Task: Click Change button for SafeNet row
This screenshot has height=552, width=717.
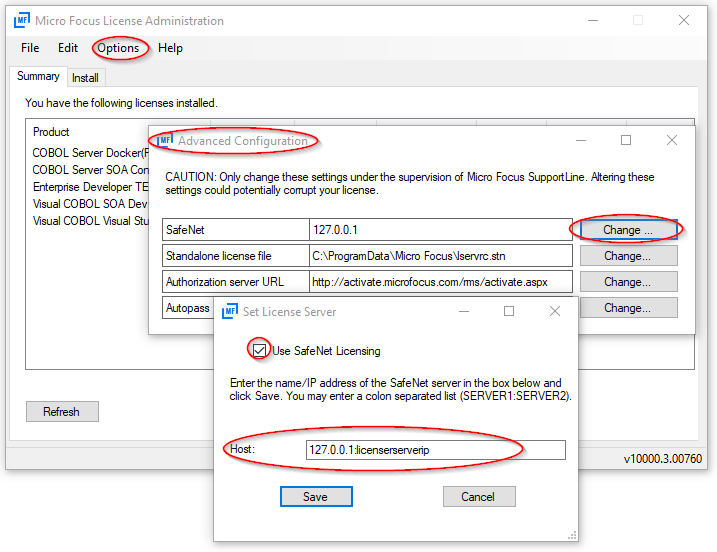Action: [627, 230]
